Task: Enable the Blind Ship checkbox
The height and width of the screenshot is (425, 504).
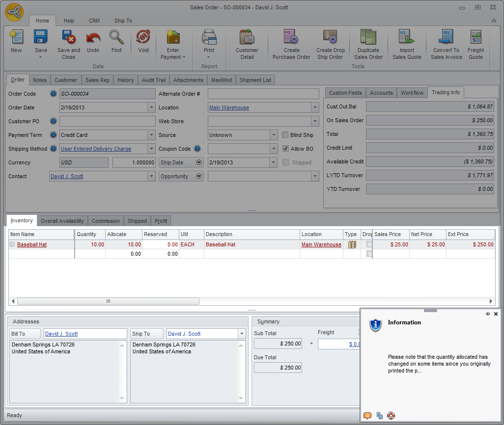Action: click(x=286, y=135)
